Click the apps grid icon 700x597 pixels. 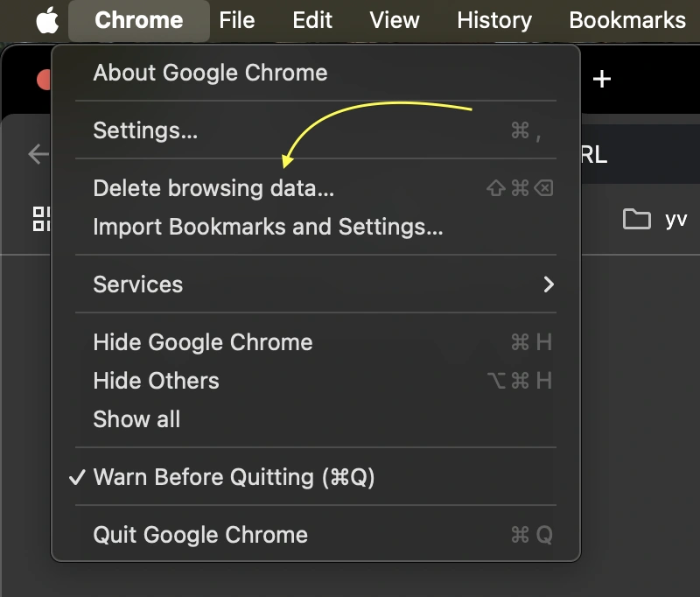pos(41,219)
